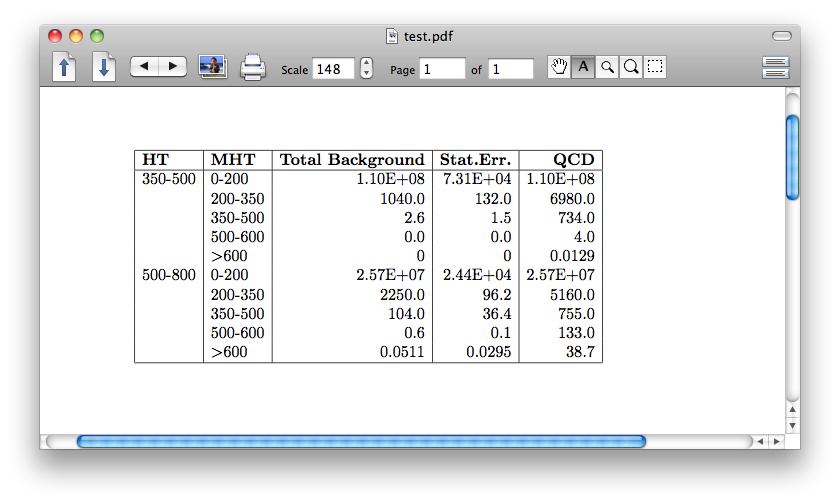The width and height of the screenshot is (840, 504).
Task: Click the 133.0 QCD value
Action: point(576,333)
